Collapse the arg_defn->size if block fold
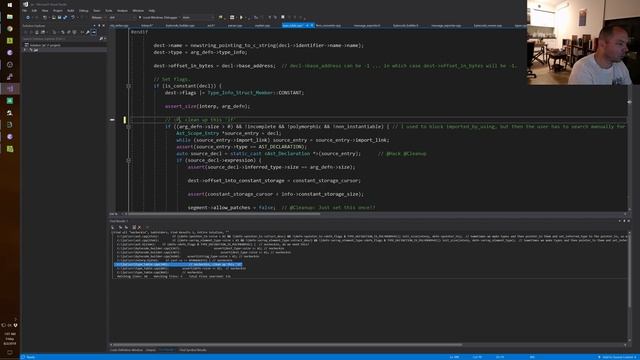Image resolution: width=640 pixels, height=360 pixels. (128, 127)
